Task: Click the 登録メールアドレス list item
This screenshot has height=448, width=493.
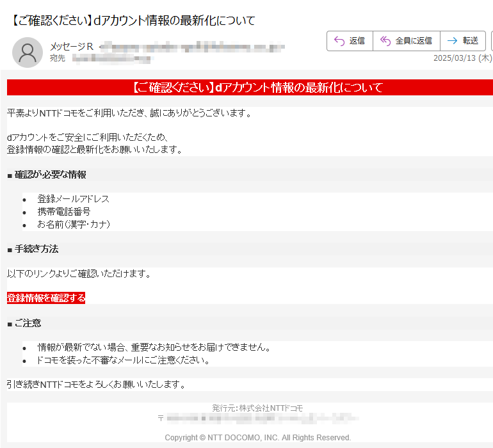Action: point(73,199)
